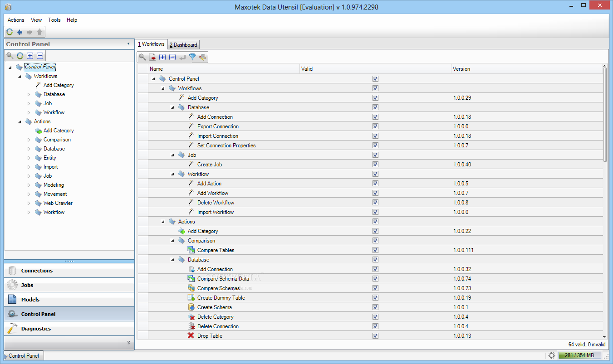Click the application icon in the title bar
This screenshot has width=613, height=364.
pos(8,7)
